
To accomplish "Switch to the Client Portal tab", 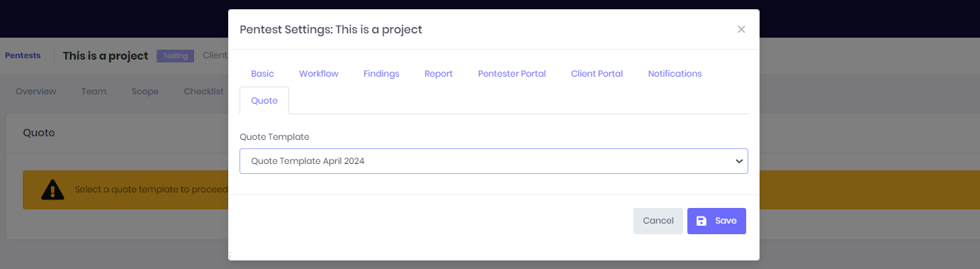I will [x=597, y=74].
